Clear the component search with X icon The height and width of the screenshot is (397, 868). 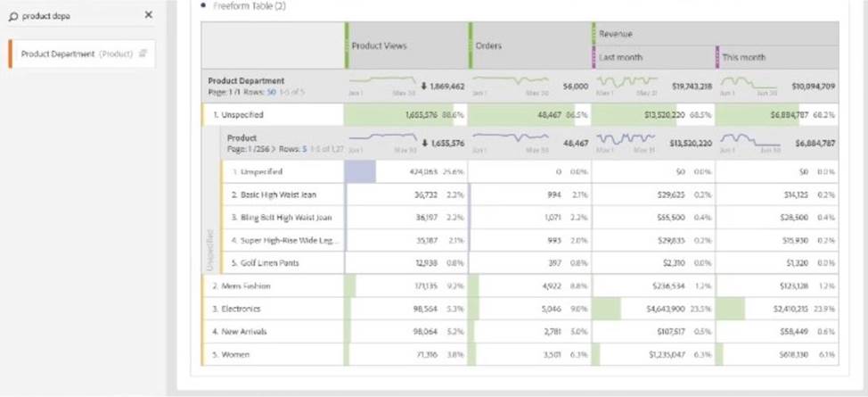point(148,15)
